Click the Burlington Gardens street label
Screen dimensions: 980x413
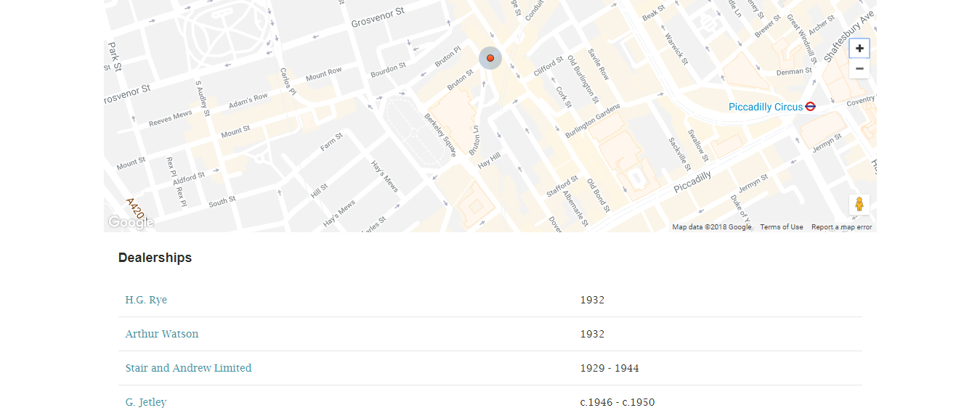click(593, 121)
